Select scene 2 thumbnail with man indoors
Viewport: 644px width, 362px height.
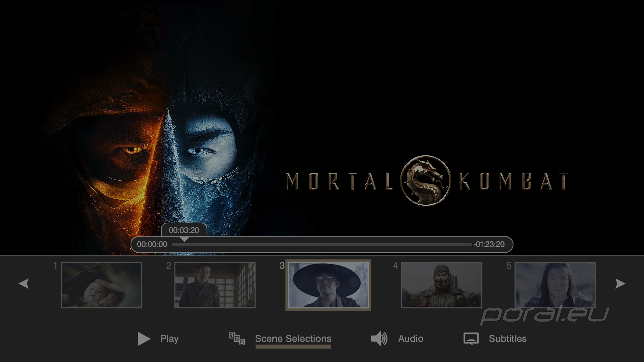pyautogui.click(x=215, y=285)
